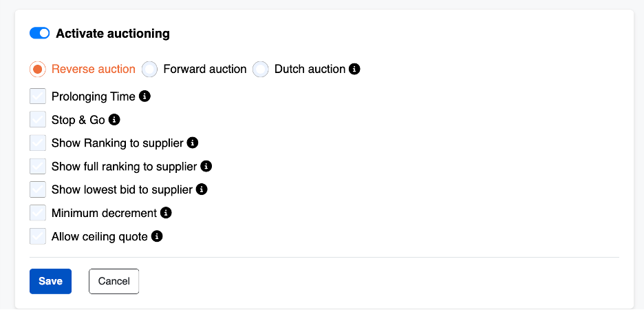Click the Allow ceiling quote info icon
This screenshot has width=644, height=310.
click(x=157, y=236)
